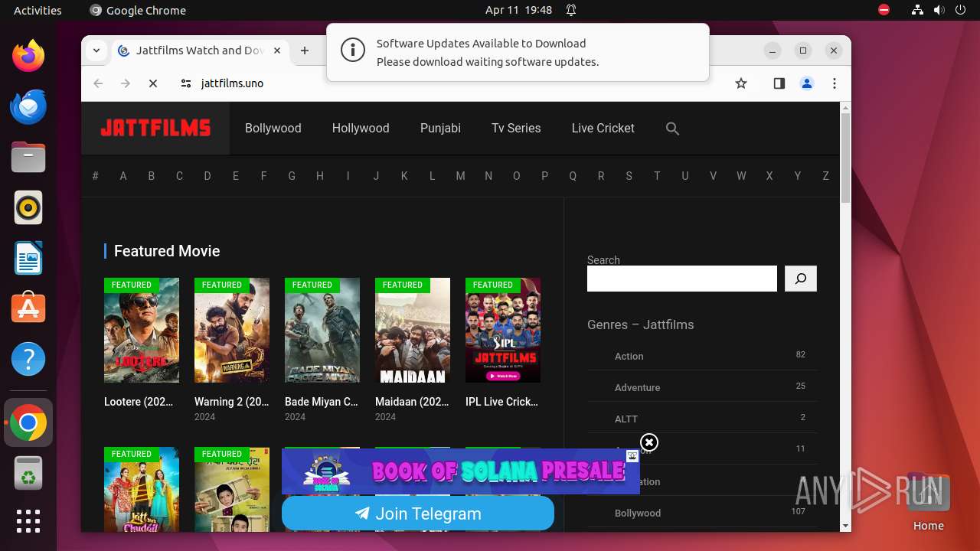Viewport: 980px width, 551px height.
Task: Open the Help icon in dock
Action: click(x=28, y=359)
